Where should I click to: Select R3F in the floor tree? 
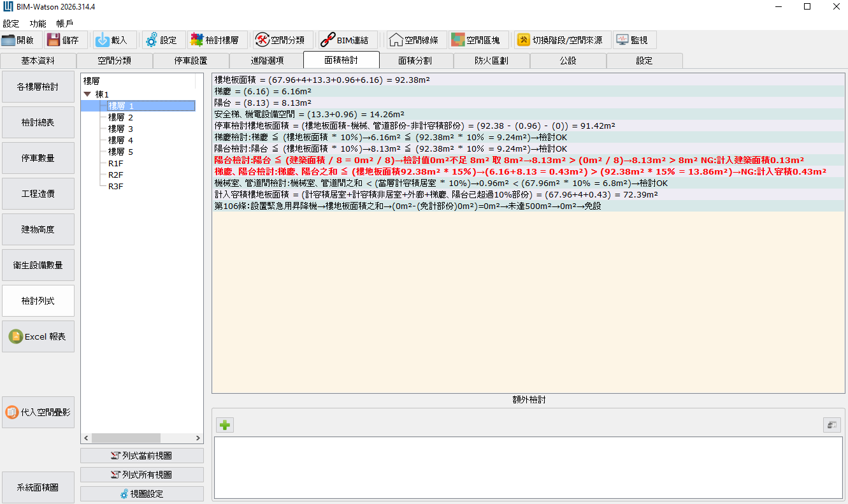(x=116, y=186)
